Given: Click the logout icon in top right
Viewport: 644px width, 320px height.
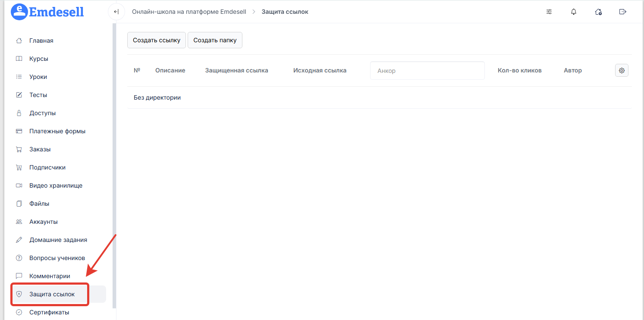Looking at the screenshot, I should pyautogui.click(x=622, y=12).
